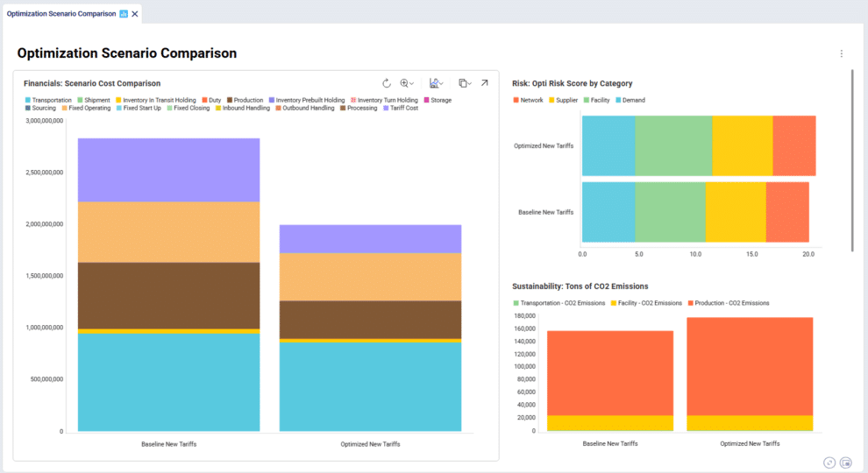The image size is (868, 473).
Task: Click the circular fullscreen expand icon
Action: 829,462
